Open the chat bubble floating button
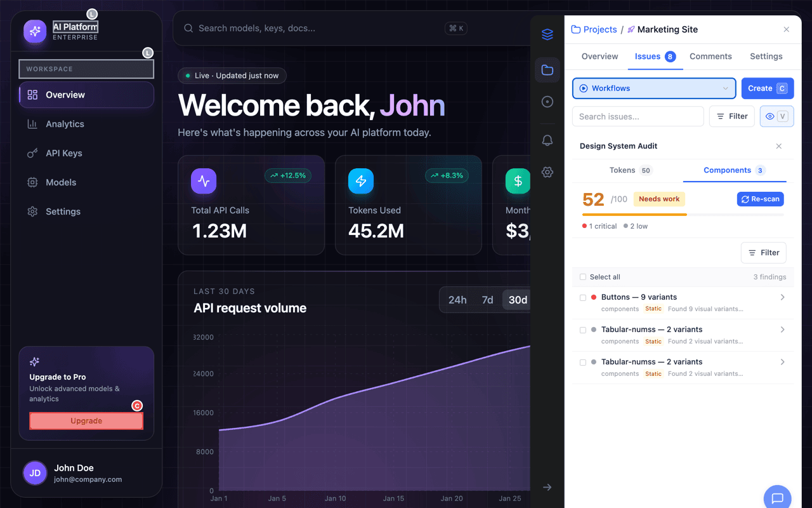 [777, 497]
